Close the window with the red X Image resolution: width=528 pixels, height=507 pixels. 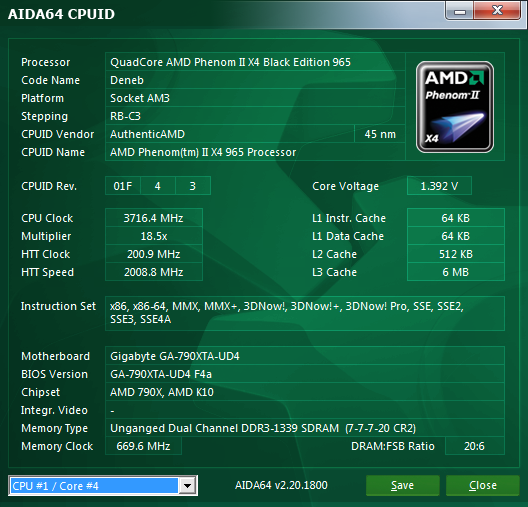click(497, 11)
